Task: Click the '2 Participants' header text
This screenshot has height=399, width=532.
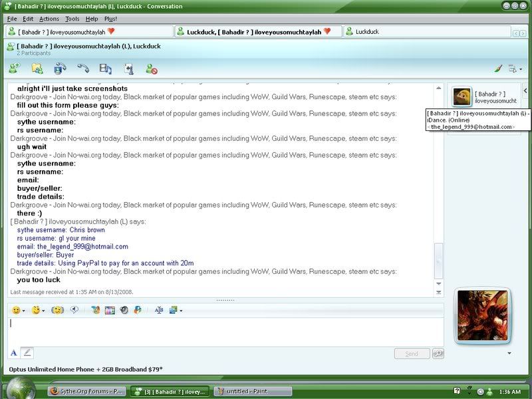Action: pyautogui.click(x=34, y=53)
